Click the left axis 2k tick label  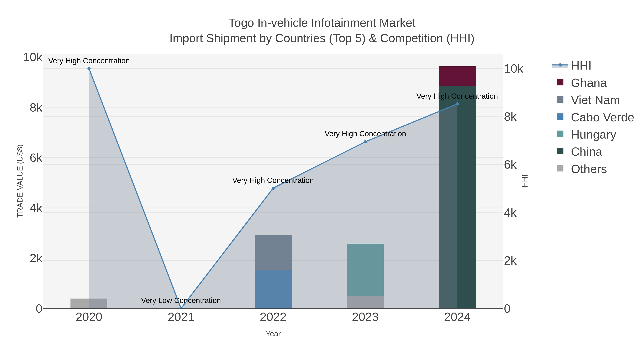[36, 258]
